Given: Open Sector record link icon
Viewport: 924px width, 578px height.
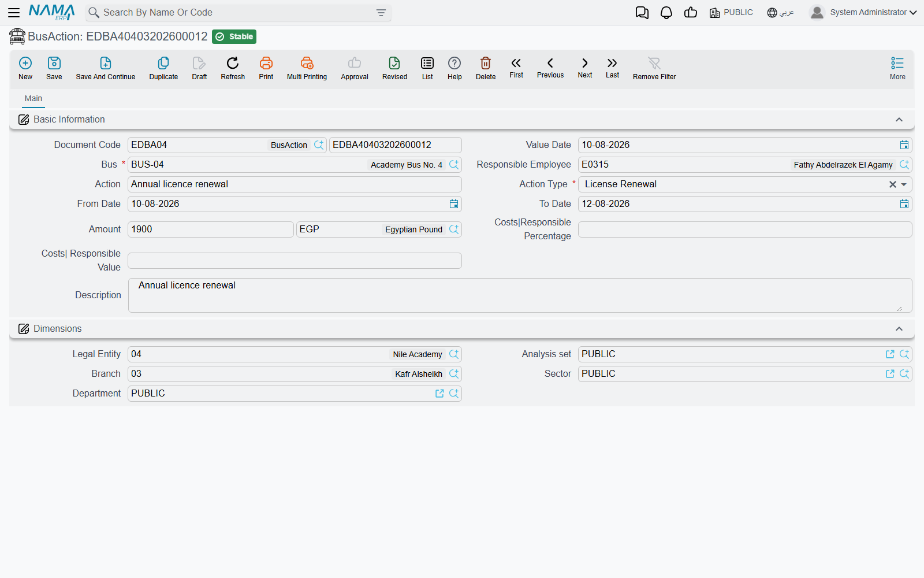Looking at the screenshot, I should [890, 374].
